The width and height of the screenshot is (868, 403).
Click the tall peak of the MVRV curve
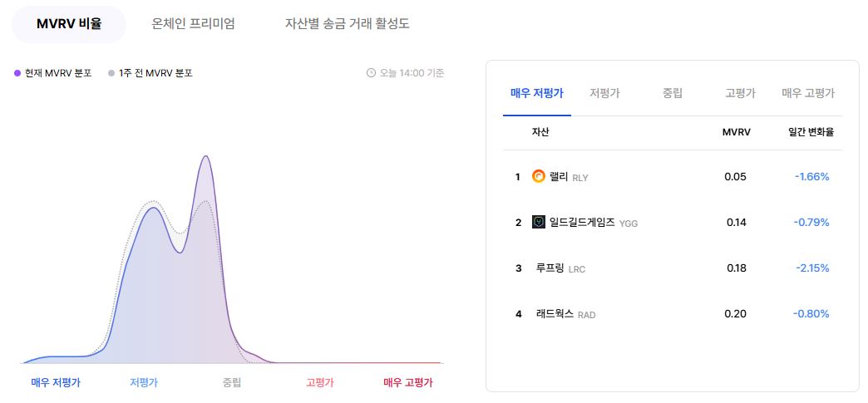pyautogui.click(x=206, y=157)
